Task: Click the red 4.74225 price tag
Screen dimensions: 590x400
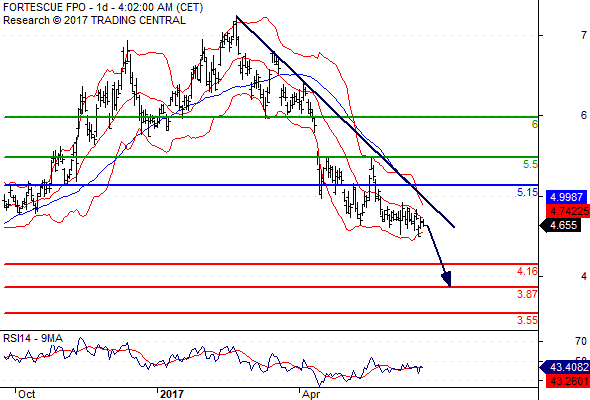Action: [568, 211]
